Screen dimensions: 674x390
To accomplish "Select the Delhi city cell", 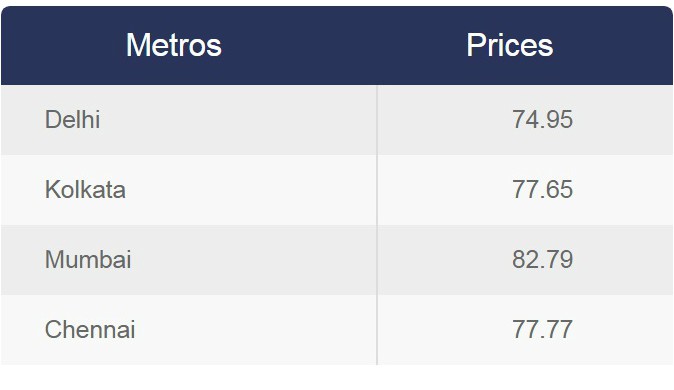I will [x=189, y=120].
